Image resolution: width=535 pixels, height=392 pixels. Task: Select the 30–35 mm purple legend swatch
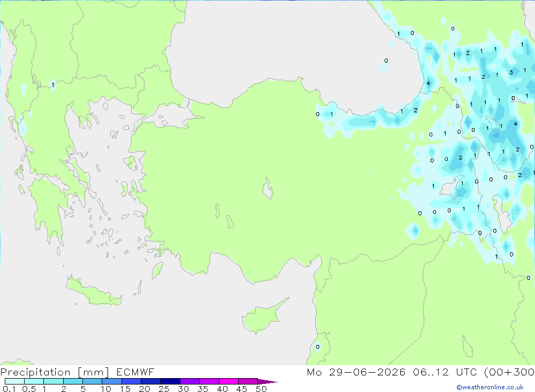pyautogui.click(x=189, y=381)
